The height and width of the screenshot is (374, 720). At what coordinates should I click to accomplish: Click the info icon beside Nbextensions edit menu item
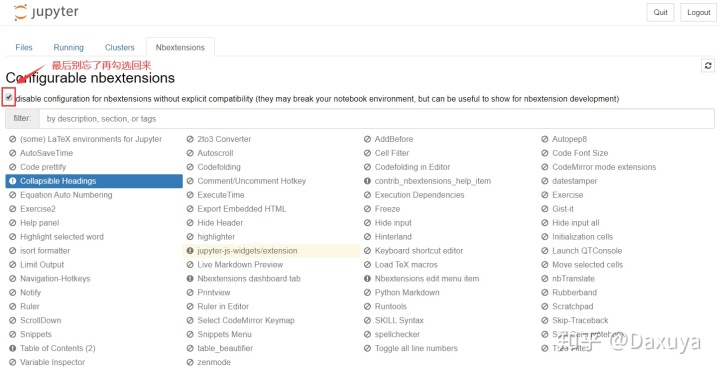(367, 278)
